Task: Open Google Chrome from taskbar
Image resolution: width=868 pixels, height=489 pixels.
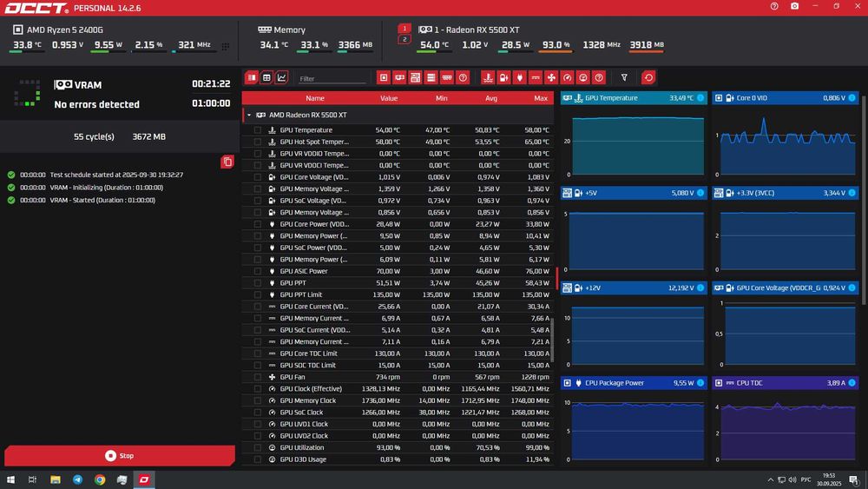Action: [100, 479]
